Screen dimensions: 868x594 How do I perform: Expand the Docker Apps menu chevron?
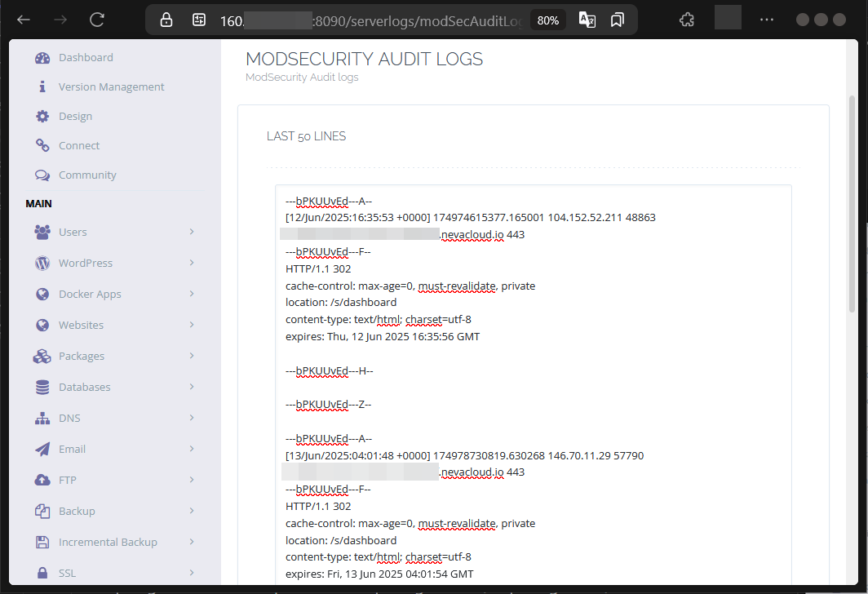click(x=192, y=294)
